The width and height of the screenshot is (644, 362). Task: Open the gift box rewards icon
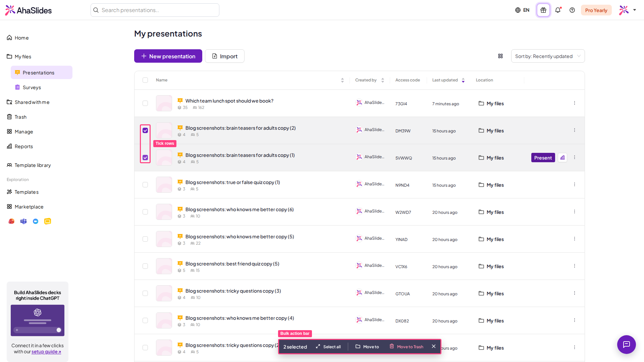(543, 10)
